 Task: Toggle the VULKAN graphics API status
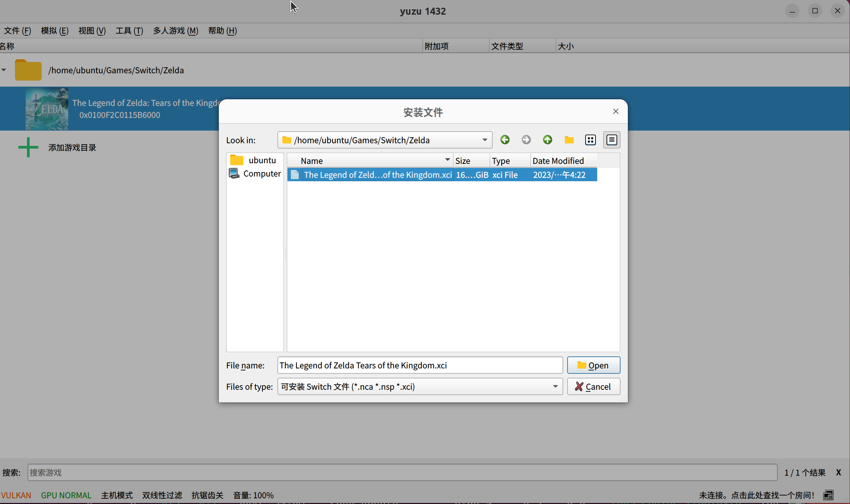[16, 495]
